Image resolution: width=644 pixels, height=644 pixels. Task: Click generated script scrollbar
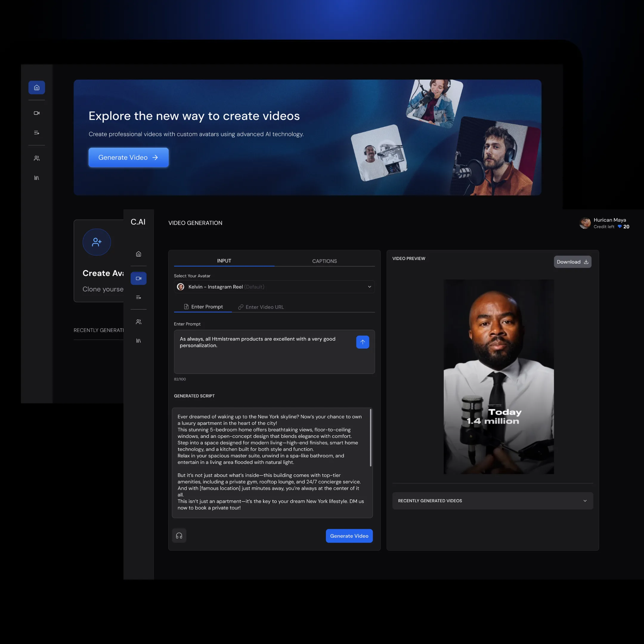click(371, 438)
